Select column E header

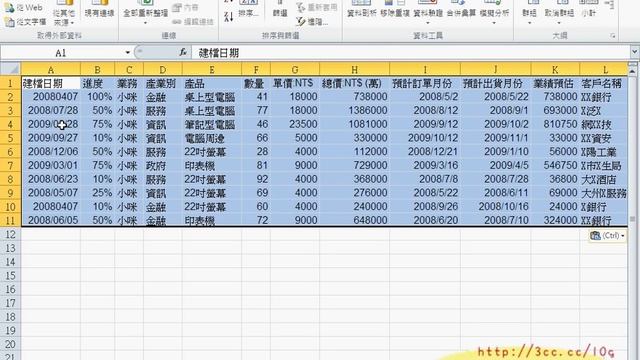click(x=212, y=69)
